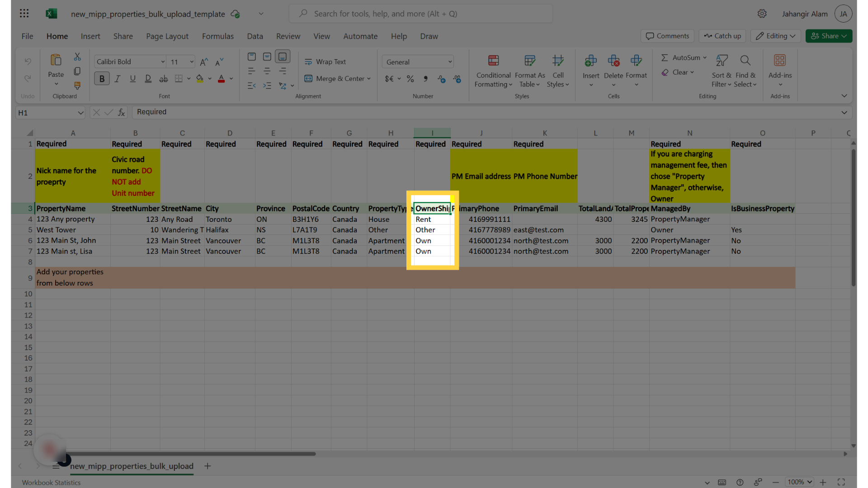Switch to the Data tab
Image resolution: width=868 pixels, height=488 pixels.
255,36
